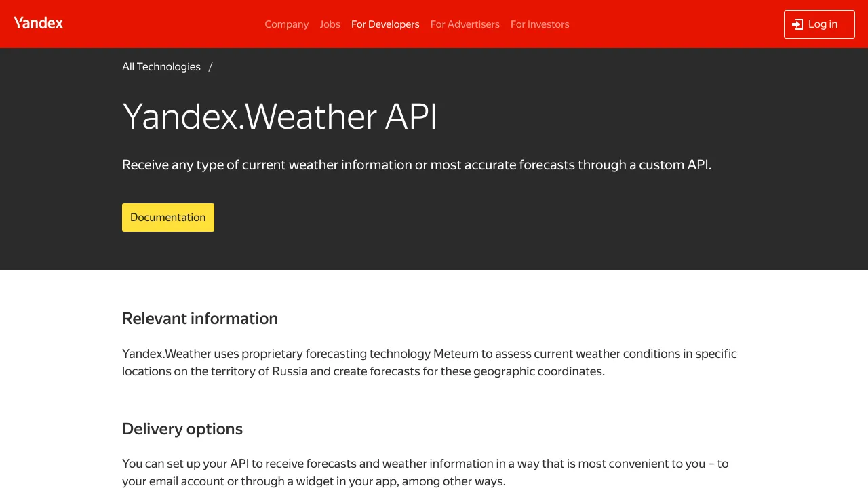Open the Documentation button
Screen dimensions: 868x488
click(x=168, y=218)
